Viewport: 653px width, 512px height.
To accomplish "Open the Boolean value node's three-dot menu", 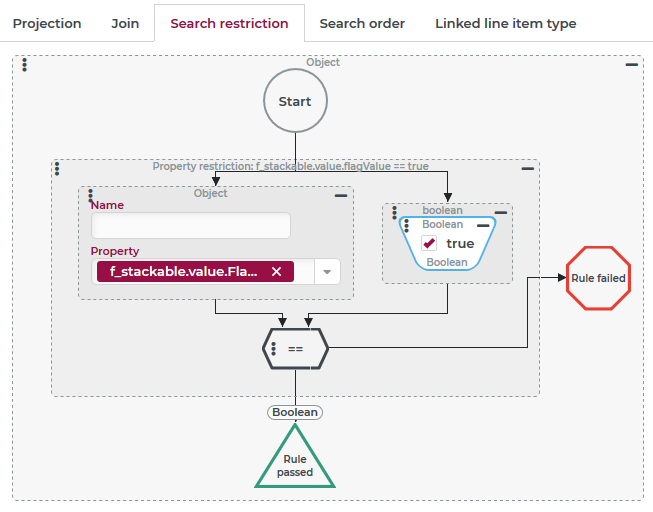I will click(409, 226).
